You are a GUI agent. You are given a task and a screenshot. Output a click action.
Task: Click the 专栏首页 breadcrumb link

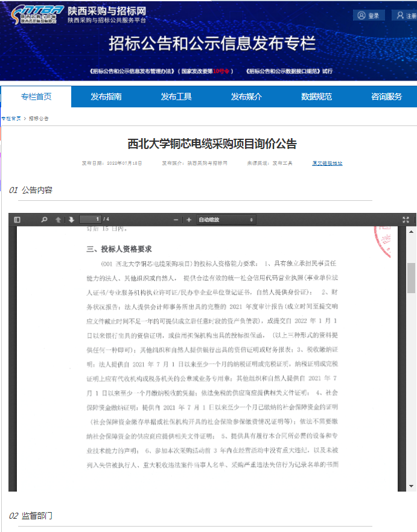click(11, 118)
